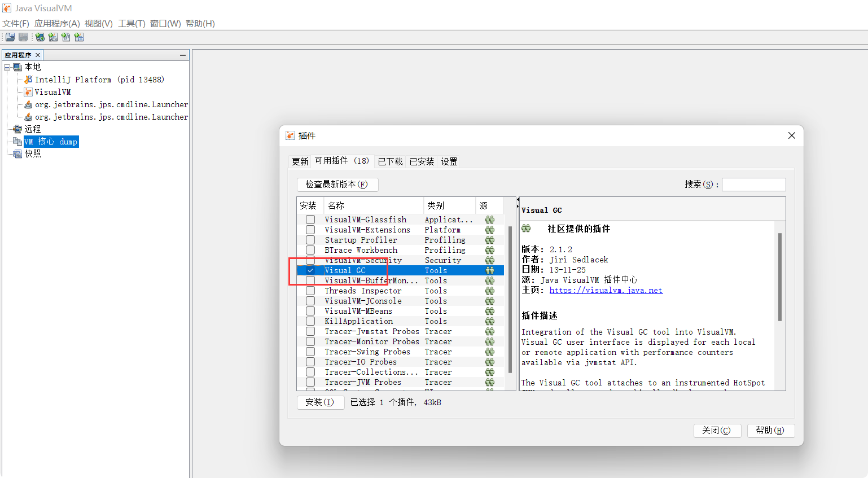Click the Add JMX Connection toolbar icon
This screenshot has width=868, height=478.
click(x=53, y=37)
